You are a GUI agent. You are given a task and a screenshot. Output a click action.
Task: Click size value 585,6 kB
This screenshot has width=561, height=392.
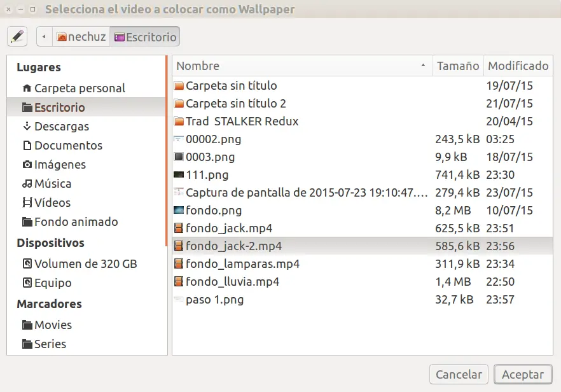457,246
